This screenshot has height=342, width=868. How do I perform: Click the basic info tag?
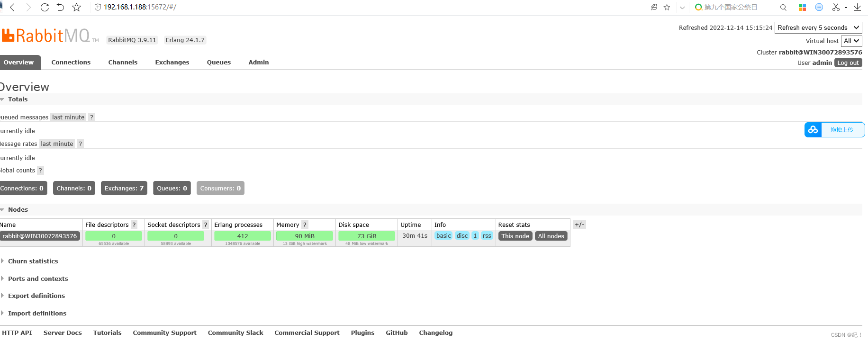(443, 235)
